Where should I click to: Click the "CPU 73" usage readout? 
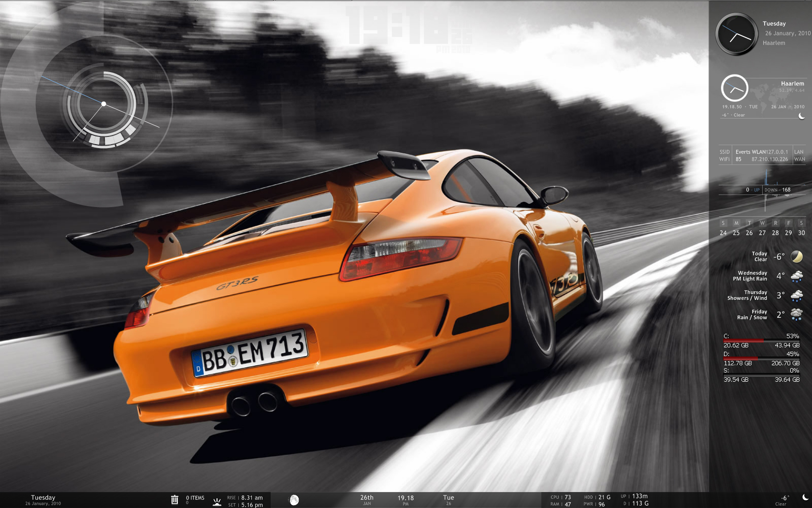561,497
